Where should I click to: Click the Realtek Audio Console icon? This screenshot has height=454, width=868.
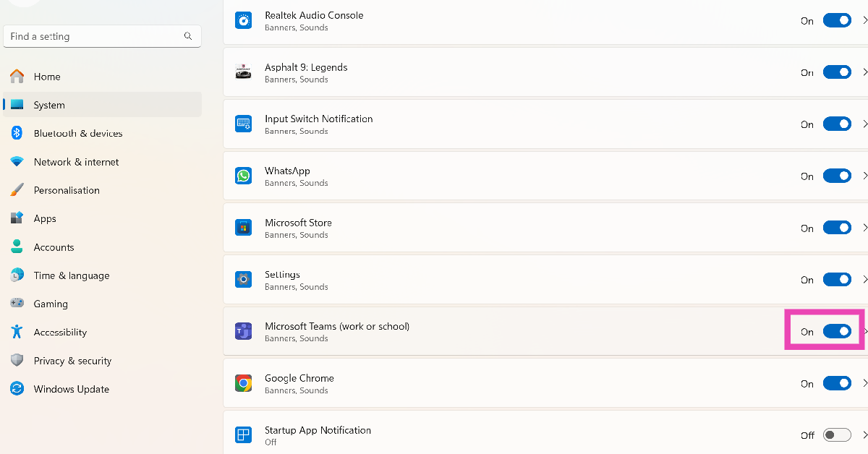point(243,21)
